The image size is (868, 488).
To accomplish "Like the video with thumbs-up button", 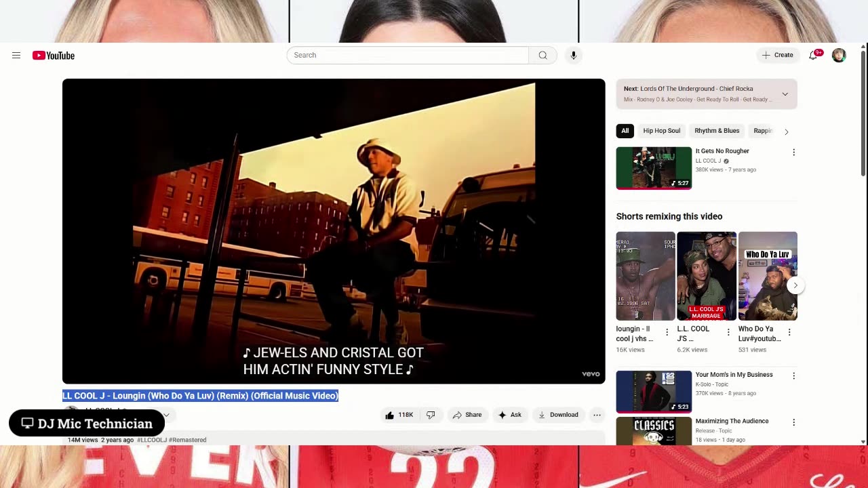I will click(399, 415).
